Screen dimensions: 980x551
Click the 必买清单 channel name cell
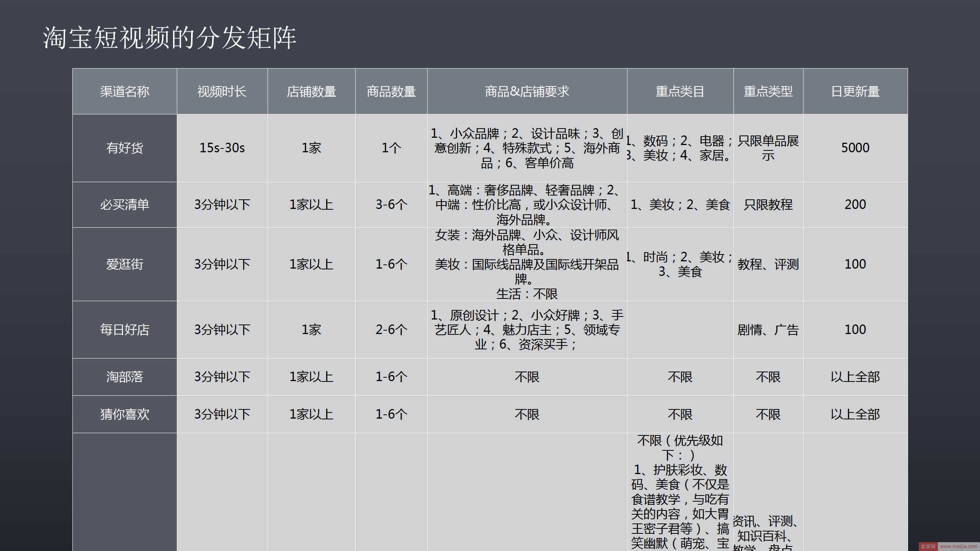coord(125,205)
